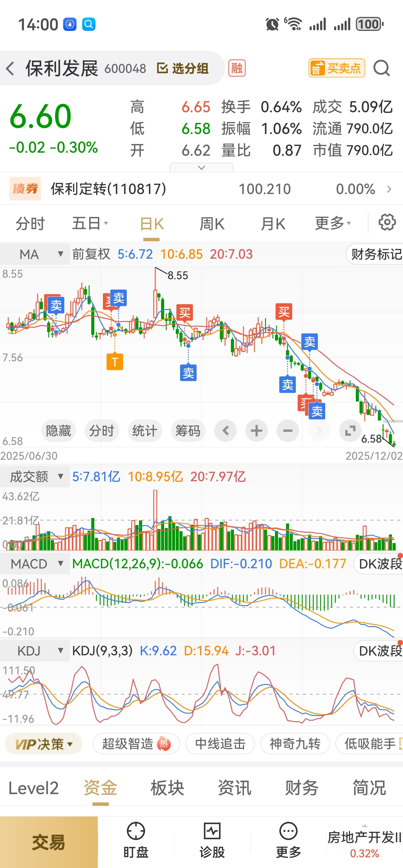Open the 成交额 indicator dropdown

[x=35, y=477]
